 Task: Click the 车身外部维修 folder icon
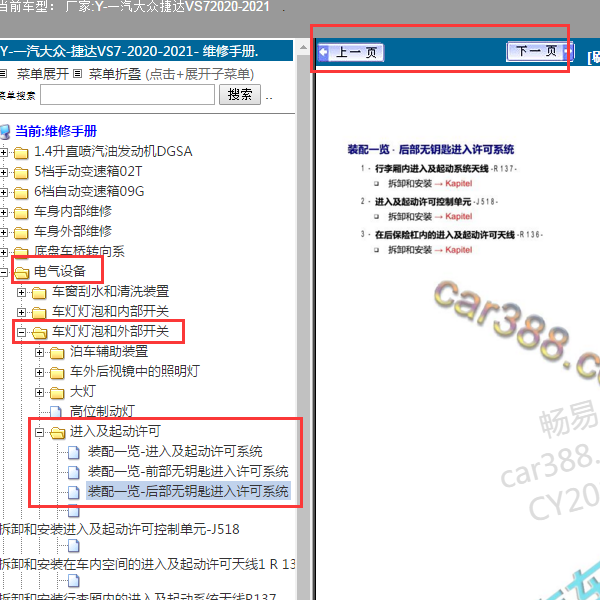click(x=21, y=232)
